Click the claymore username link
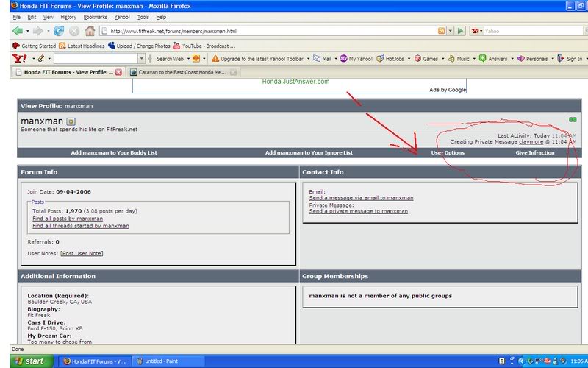 coord(531,142)
